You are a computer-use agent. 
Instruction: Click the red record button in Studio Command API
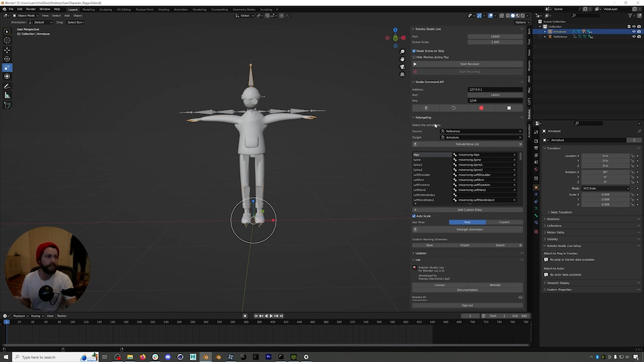481,108
